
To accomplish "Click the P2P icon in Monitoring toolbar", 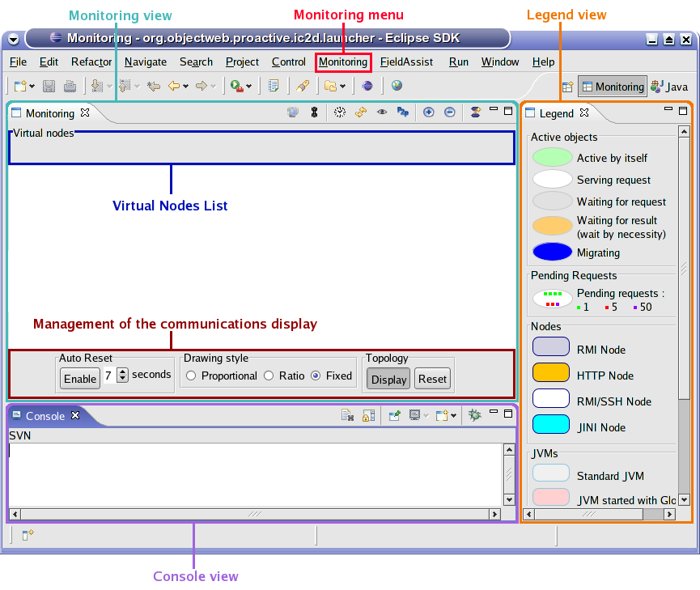I will [x=403, y=112].
